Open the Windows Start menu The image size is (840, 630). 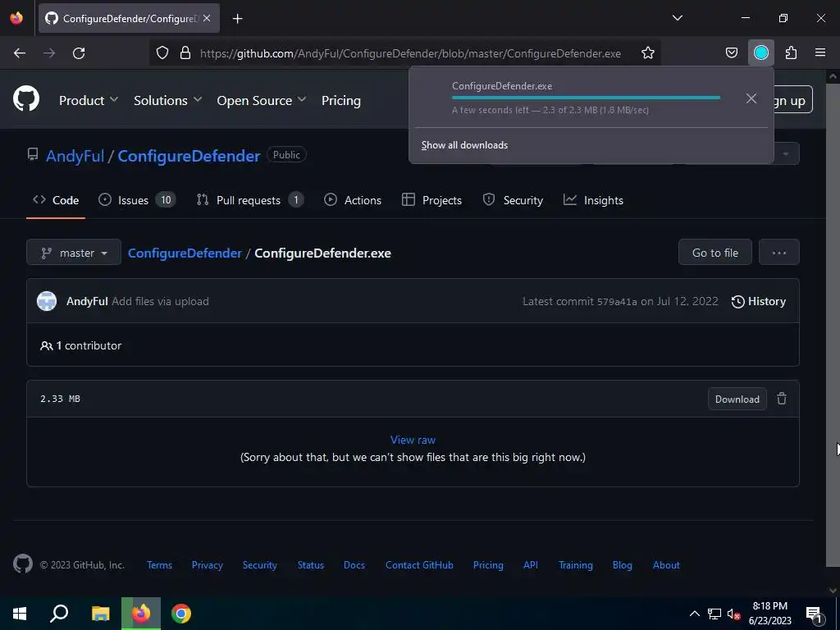pos(20,614)
